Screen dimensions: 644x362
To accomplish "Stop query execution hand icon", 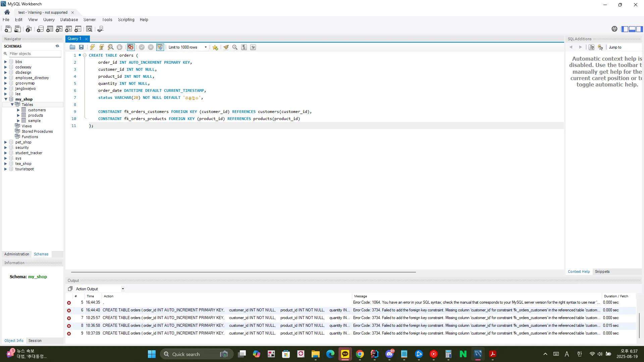I will pos(120,47).
